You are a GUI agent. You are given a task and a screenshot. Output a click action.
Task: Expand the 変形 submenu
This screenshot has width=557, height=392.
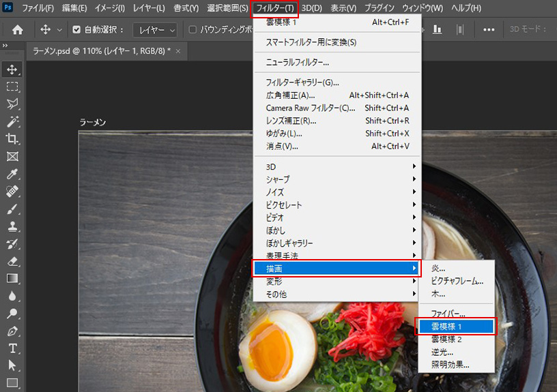click(x=337, y=282)
